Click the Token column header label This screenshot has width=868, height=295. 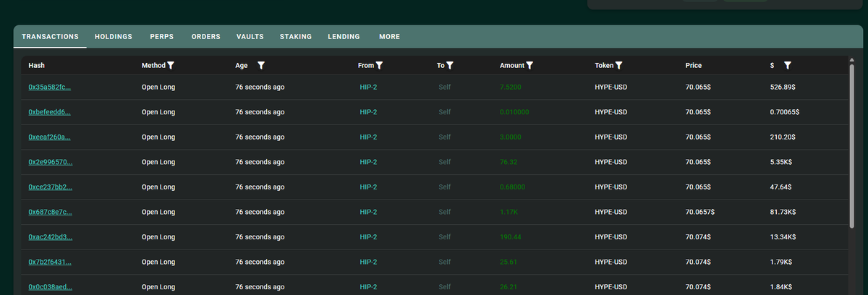(x=604, y=65)
